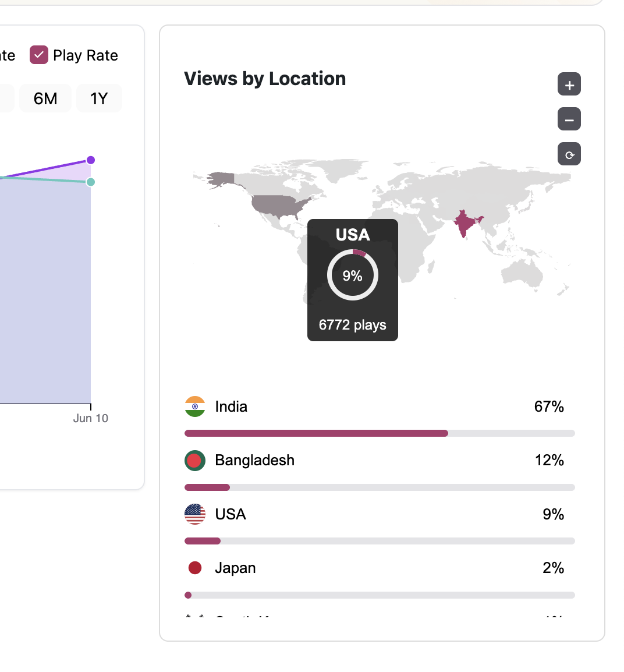Reset the map view
The width and height of the screenshot is (624, 672).
click(569, 154)
